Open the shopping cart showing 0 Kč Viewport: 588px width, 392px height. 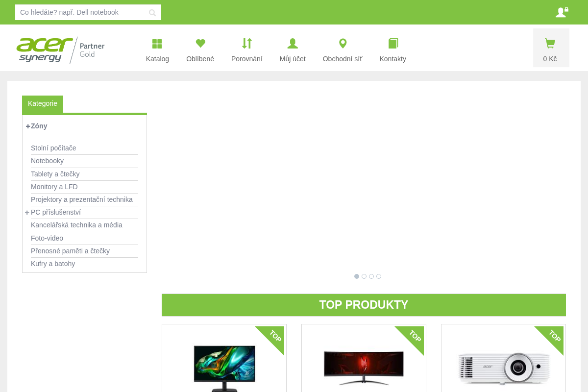(551, 48)
